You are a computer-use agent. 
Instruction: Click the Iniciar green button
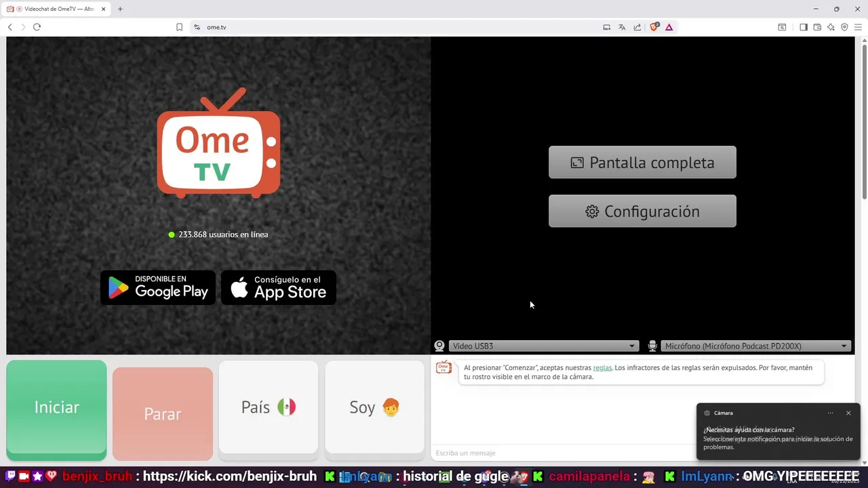pyautogui.click(x=56, y=410)
